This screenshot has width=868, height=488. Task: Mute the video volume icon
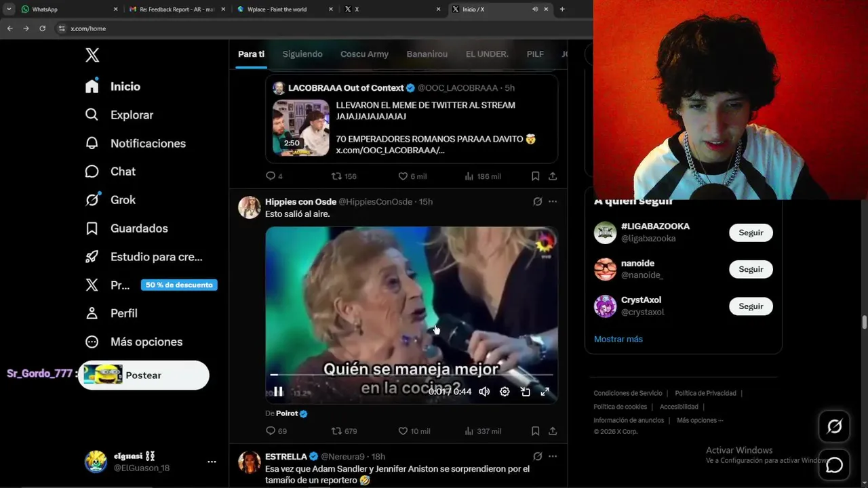pyautogui.click(x=484, y=391)
